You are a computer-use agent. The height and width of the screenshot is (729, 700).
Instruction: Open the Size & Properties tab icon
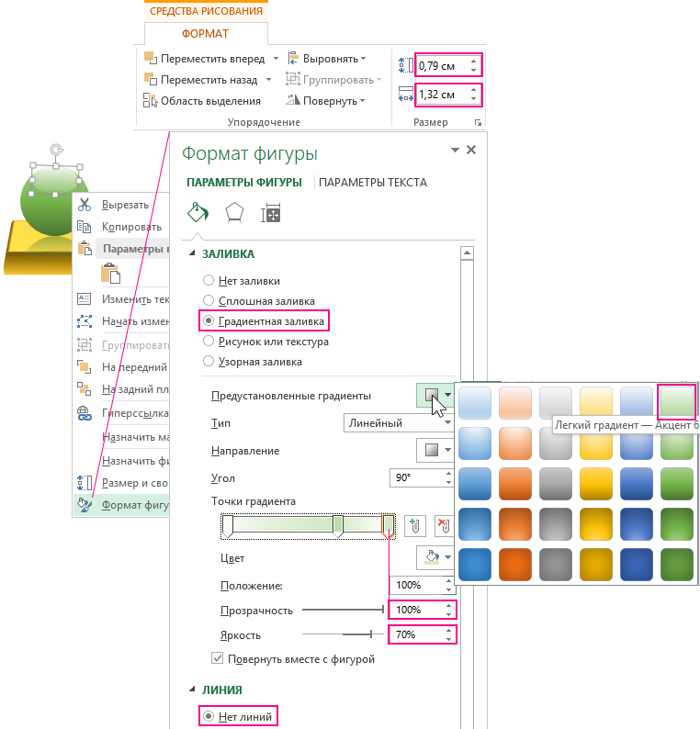(270, 213)
